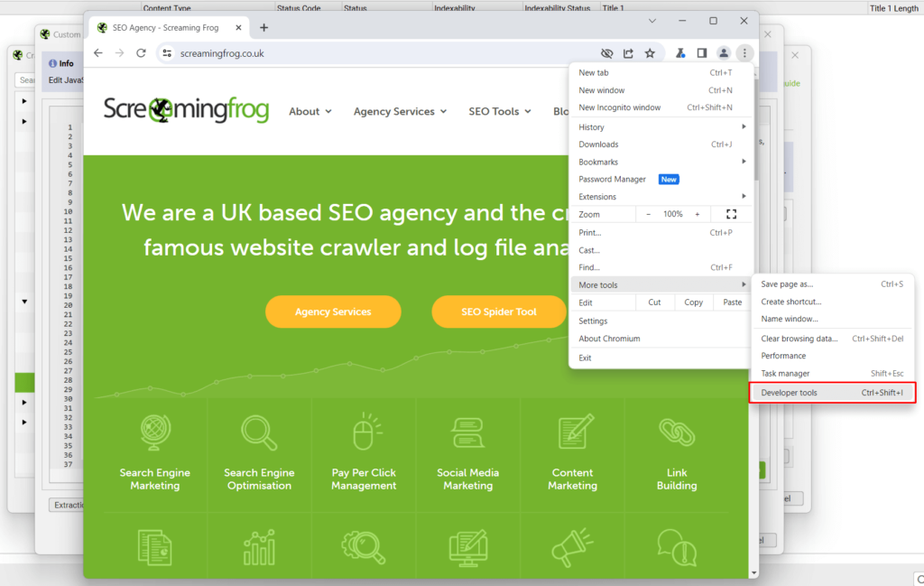924x586 pixels.
Task: Open the profile avatar icon
Action: click(x=723, y=53)
